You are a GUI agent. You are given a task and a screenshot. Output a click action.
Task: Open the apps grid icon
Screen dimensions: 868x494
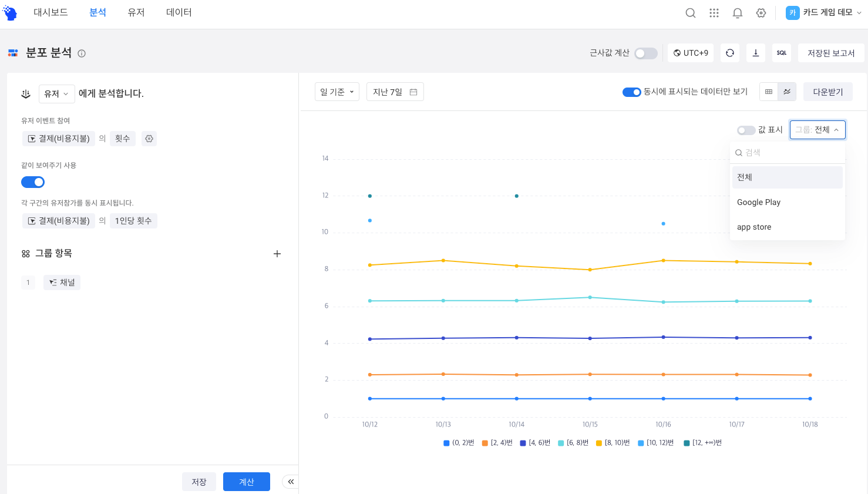point(714,13)
